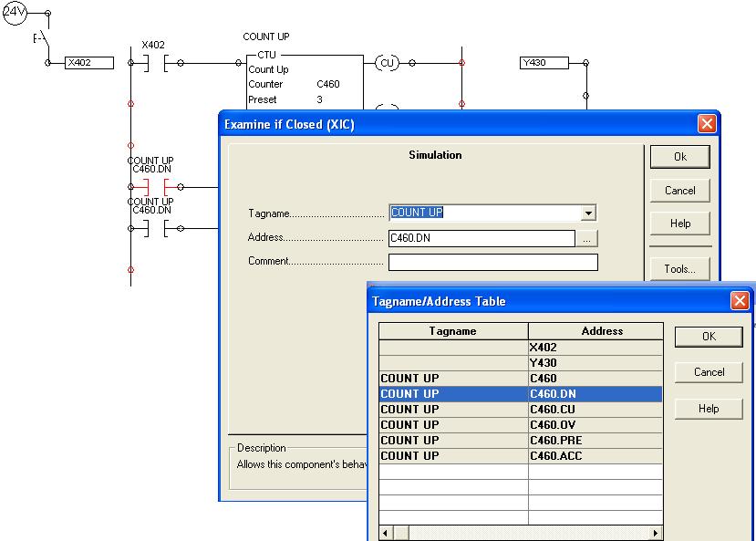Select the lower black C460.DN contact
Image resolution: width=756 pixels, height=541 pixels.
click(156, 229)
